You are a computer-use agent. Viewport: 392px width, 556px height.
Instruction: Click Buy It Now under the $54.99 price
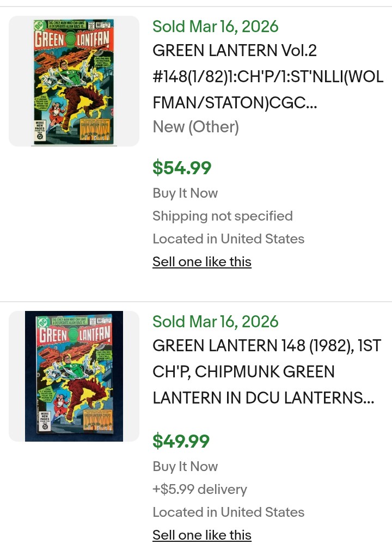click(185, 193)
